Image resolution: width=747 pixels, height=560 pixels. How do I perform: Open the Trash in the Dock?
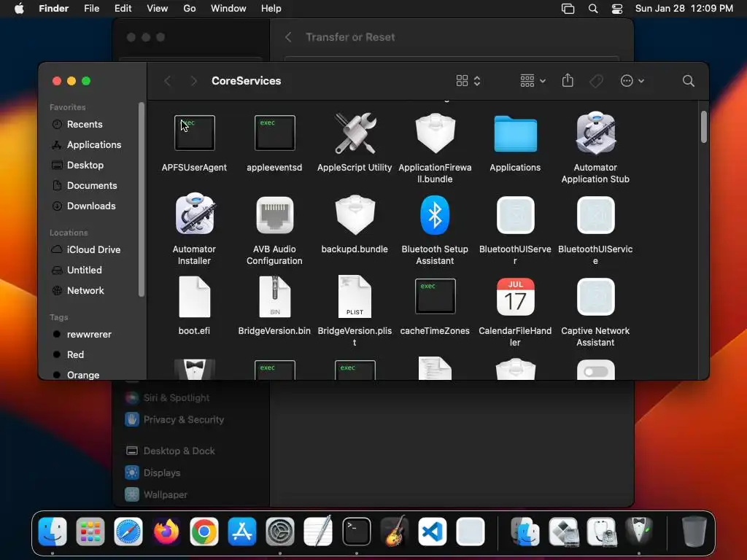tap(694, 531)
